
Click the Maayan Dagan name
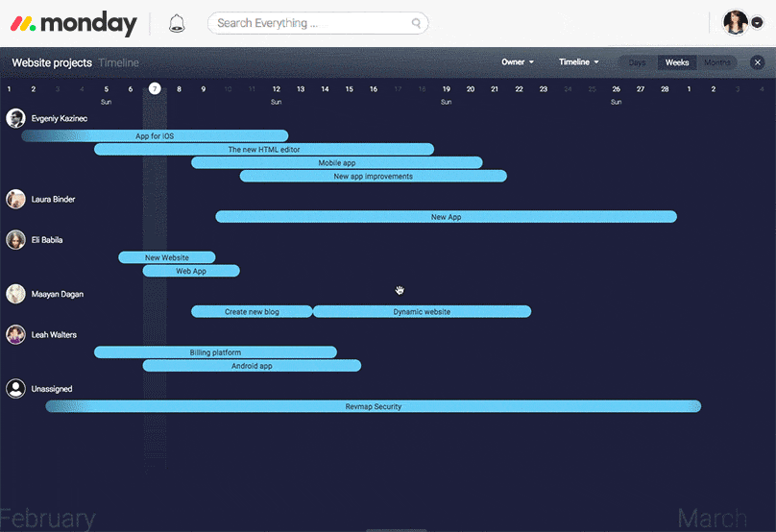pyautogui.click(x=58, y=294)
